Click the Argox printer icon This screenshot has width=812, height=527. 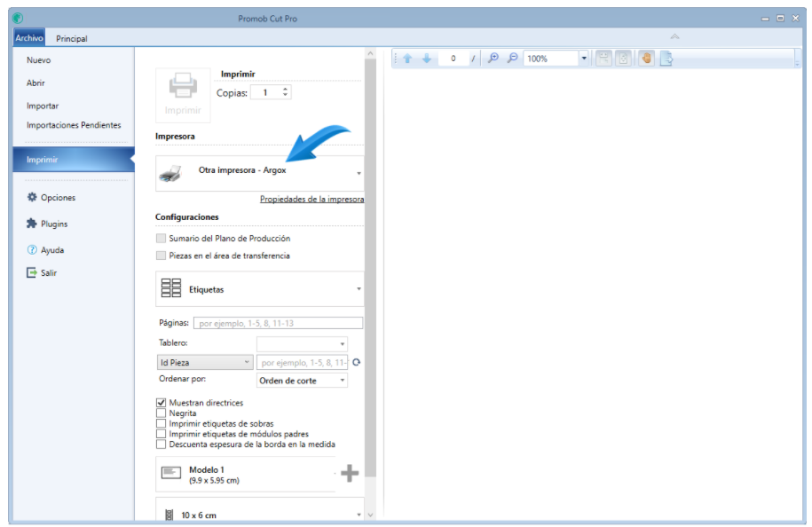tap(171, 174)
